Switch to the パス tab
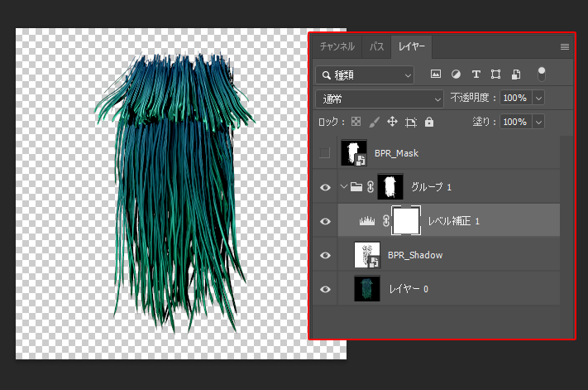Viewport: 588px width, 390px height. pyautogui.click(x=376, y=46)
